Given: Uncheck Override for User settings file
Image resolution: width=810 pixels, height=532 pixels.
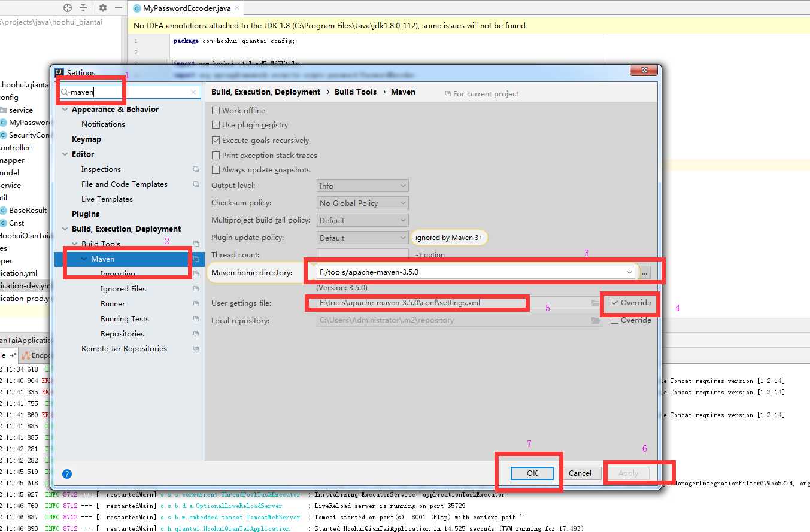Looking at the screenshot, I should [614, 303].
